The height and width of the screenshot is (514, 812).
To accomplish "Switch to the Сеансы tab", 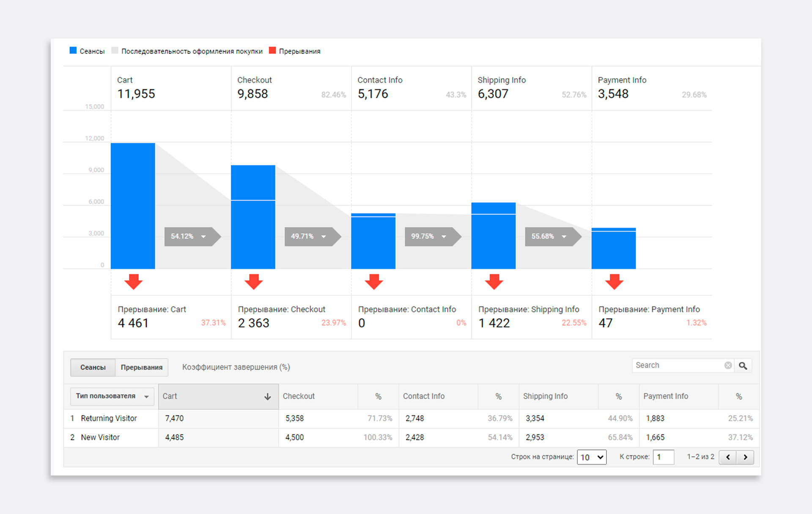I will tap(93, 367).
